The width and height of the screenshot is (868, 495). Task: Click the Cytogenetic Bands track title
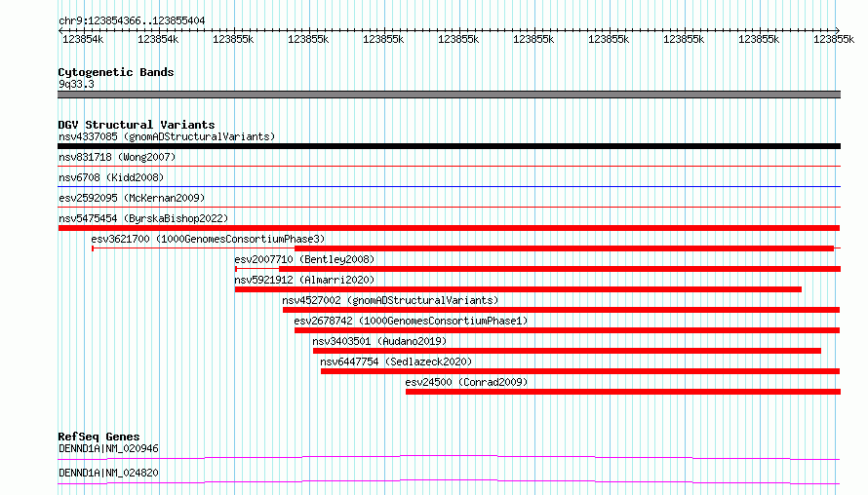click(x=116, y=72)
